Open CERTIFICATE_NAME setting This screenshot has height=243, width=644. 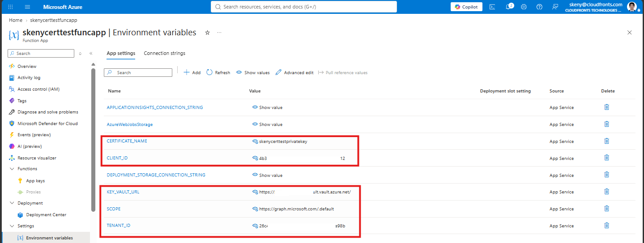(127, 141)
